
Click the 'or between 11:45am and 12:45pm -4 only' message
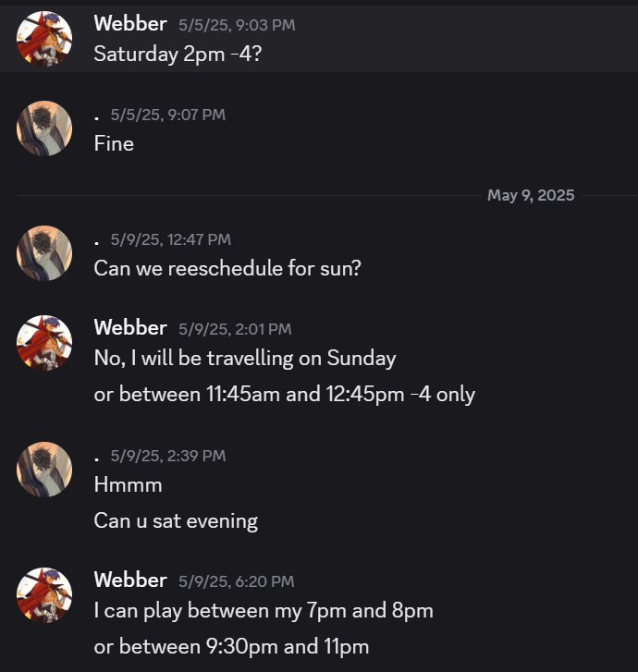[x=285, y=395]
